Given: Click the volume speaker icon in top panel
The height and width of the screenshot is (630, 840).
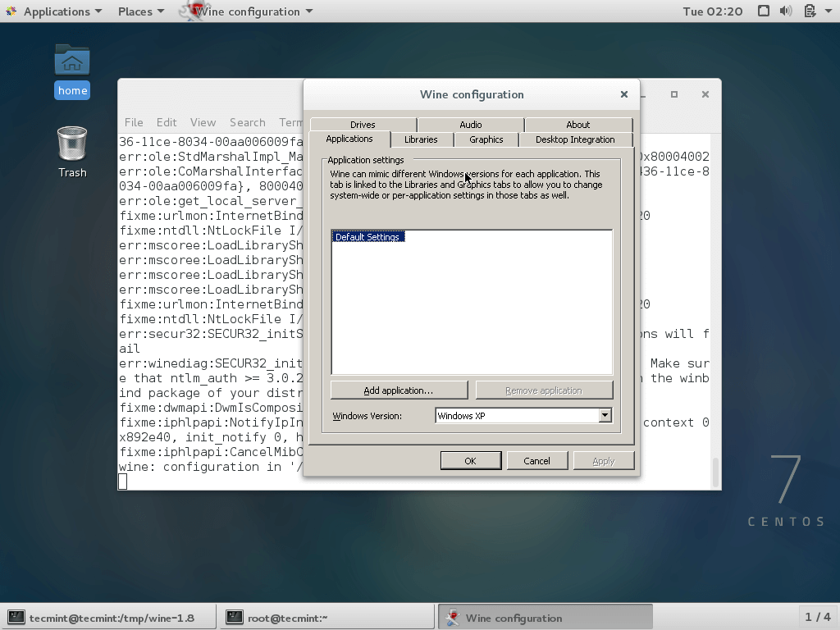Looking at the screenshot, I should pyautogui.click(x=786, y=11).
